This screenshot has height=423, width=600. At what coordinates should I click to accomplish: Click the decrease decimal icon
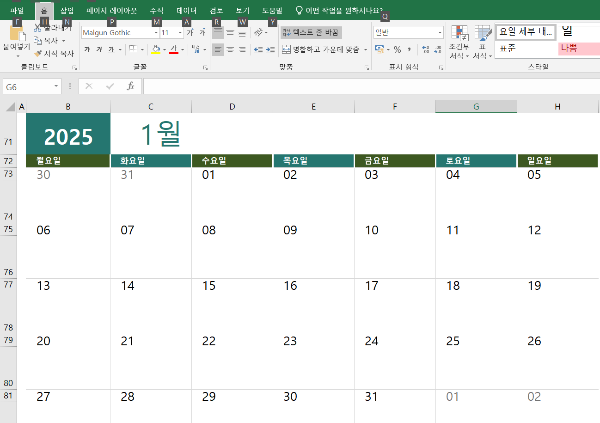pos(438,49)
